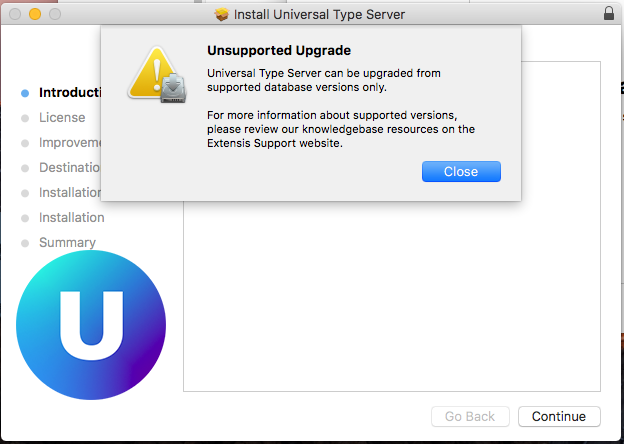Viewport: 624px width, 444px height.
Task: Click the hard drive download badge on warning icon
Action: click(174, 88)
